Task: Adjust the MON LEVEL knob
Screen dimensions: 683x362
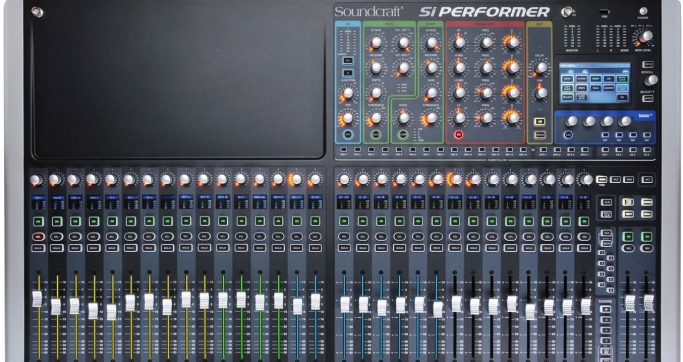Action: [x=646, y=37]
